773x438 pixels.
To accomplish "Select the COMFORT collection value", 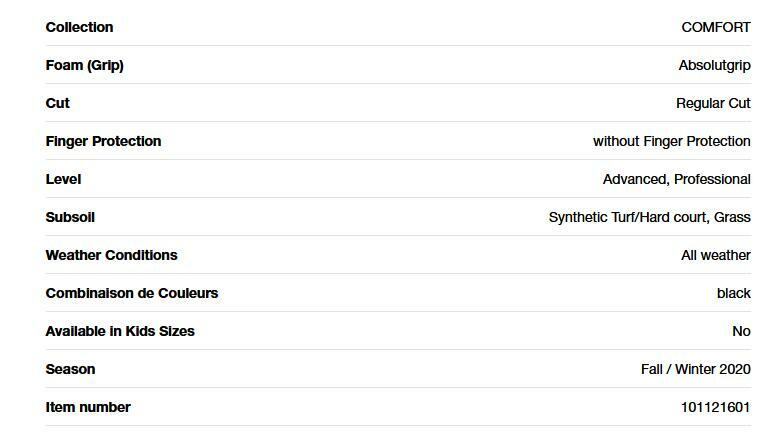I will 715,27.
